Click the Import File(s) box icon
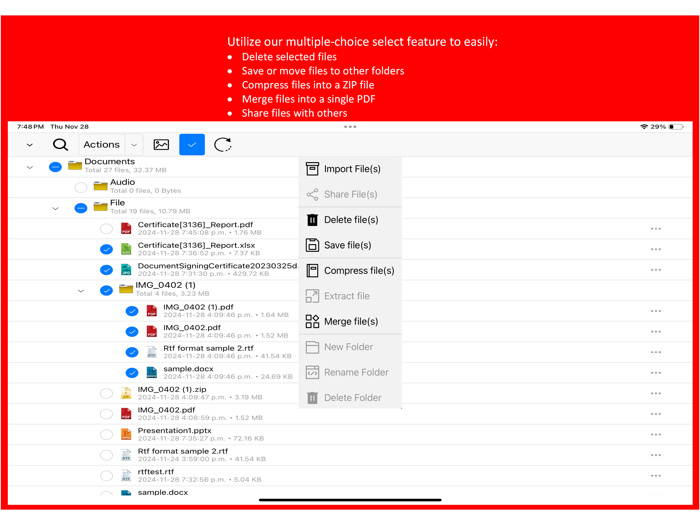The height and width of the screenshot is (525, 700). 312,169
